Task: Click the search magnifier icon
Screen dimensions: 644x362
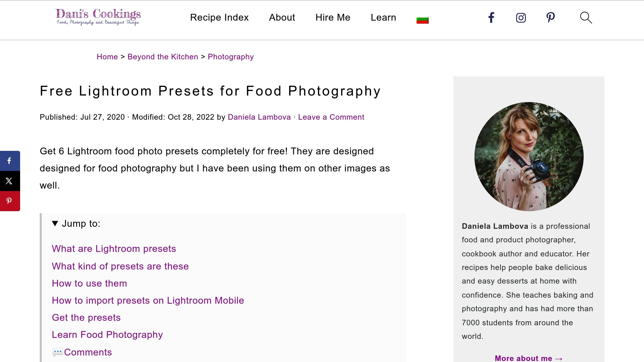Action: pyautogui.click(x=586, y=18)
